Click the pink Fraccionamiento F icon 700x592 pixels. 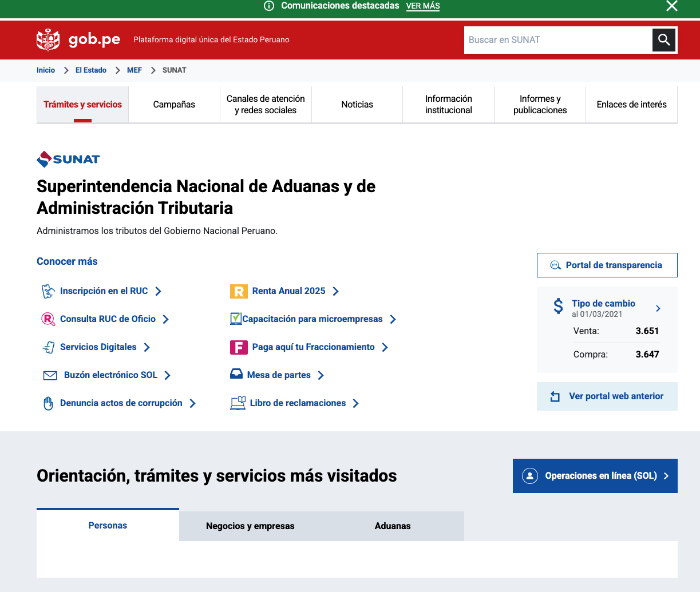(239, 347)
